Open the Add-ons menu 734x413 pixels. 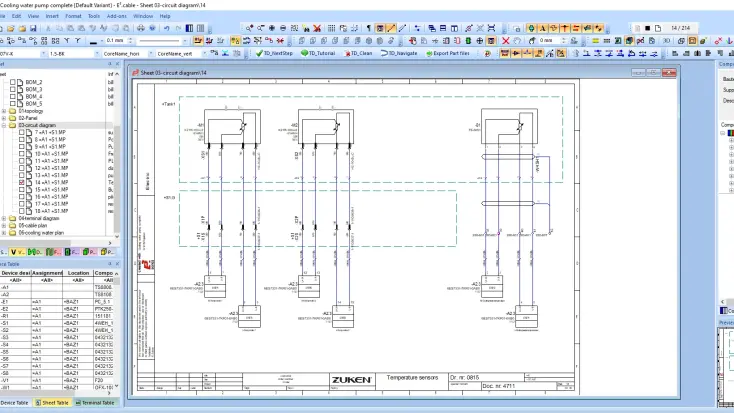click(117, 16)
